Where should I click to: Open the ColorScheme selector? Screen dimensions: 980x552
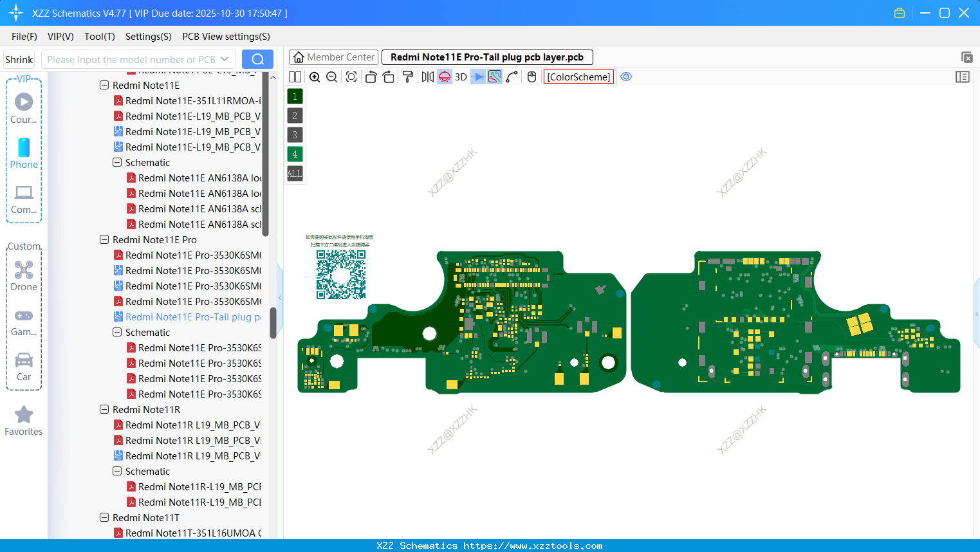click(x=578, y=77)
